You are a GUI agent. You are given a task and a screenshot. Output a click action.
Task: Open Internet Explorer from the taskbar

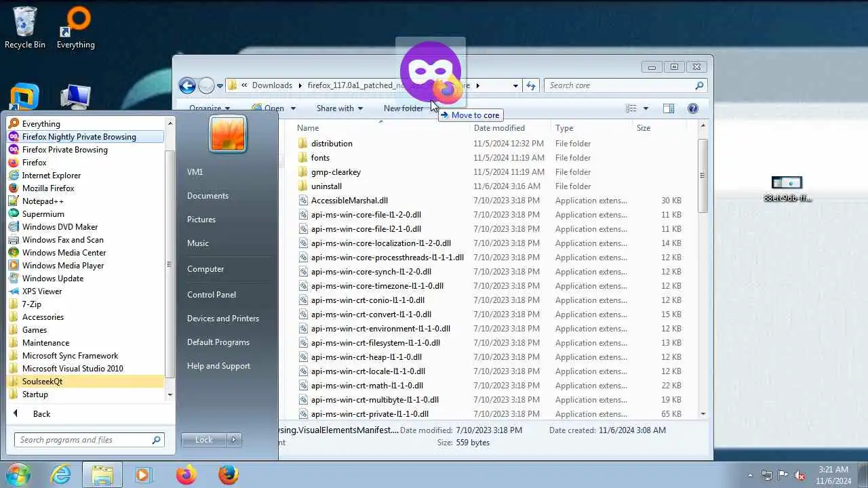[x=62, y=474]
